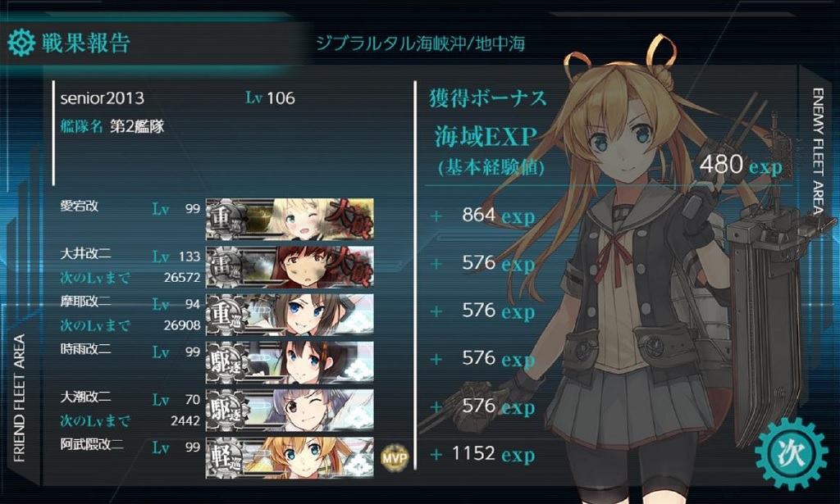Select the gold MVP badge
This screenshot has height=504, width=840.
click(x=395, y=457)
